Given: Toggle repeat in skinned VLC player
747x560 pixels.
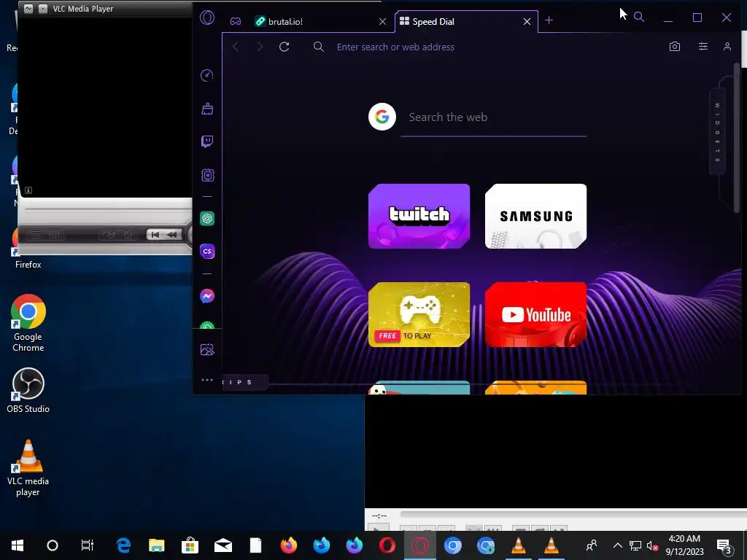Looking at the screenshot, I should pyautogui.click(x=128, y=234).
